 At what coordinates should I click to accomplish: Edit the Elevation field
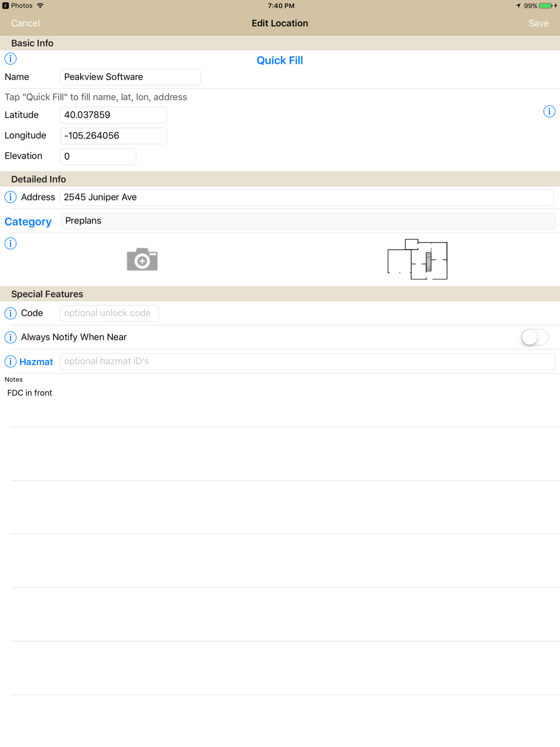tap(98, 156)
